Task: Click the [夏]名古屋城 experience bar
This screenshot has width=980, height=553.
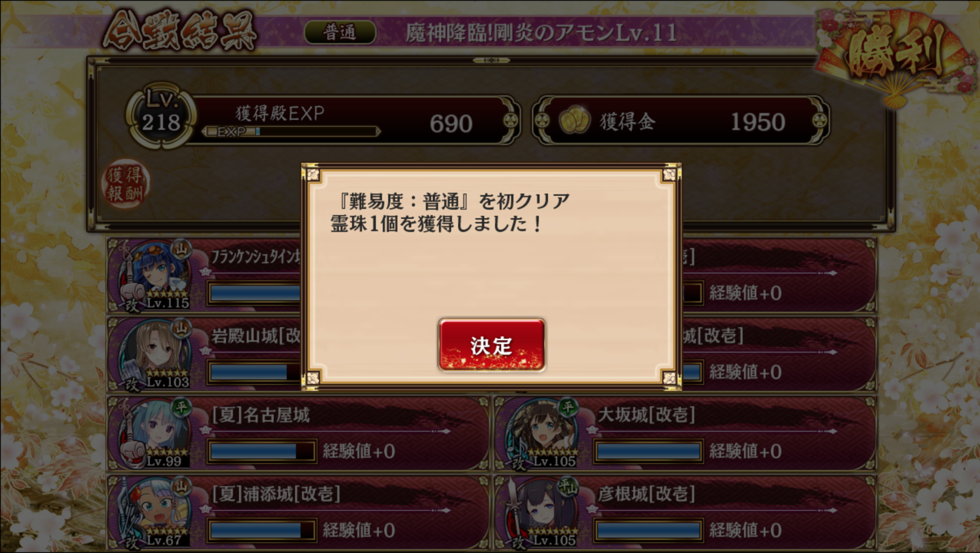Action: (x=261, y=451)
